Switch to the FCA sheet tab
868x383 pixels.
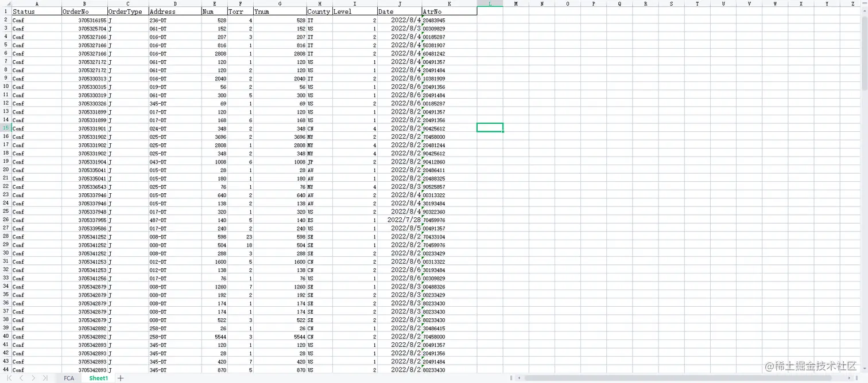[69, 378]
